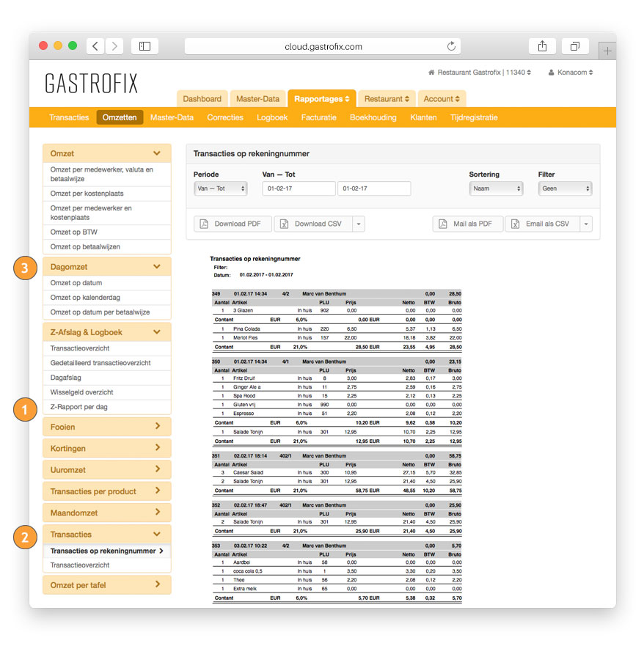Open Download CSV split arrow menu
The image size is (644, 657).
coord(358,224)
